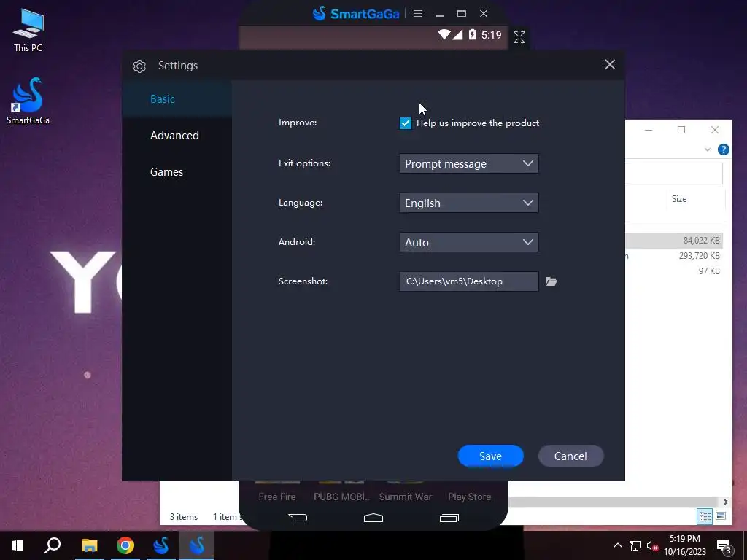
Task: Click the Play Store app label
Action: point(469,497)
